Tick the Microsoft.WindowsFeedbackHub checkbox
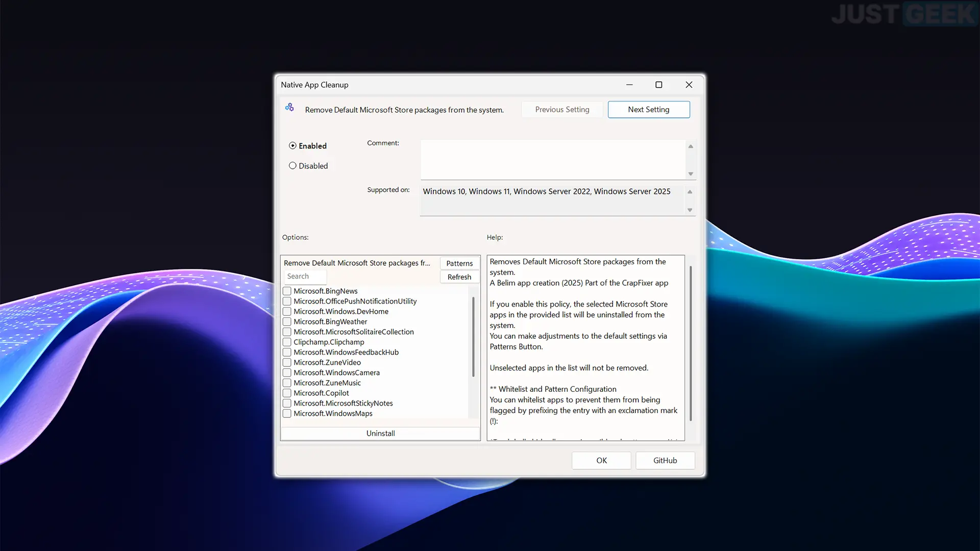 (x=287, y=353)
